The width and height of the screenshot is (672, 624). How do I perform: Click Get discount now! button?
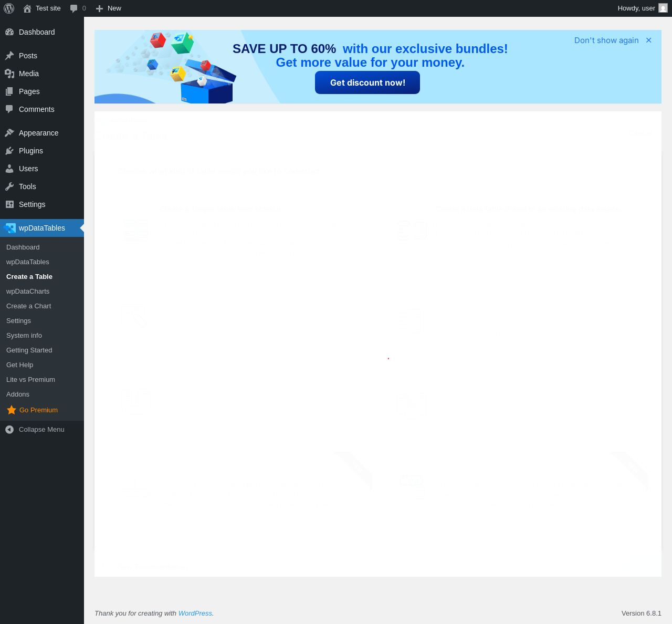coord(367,82)
